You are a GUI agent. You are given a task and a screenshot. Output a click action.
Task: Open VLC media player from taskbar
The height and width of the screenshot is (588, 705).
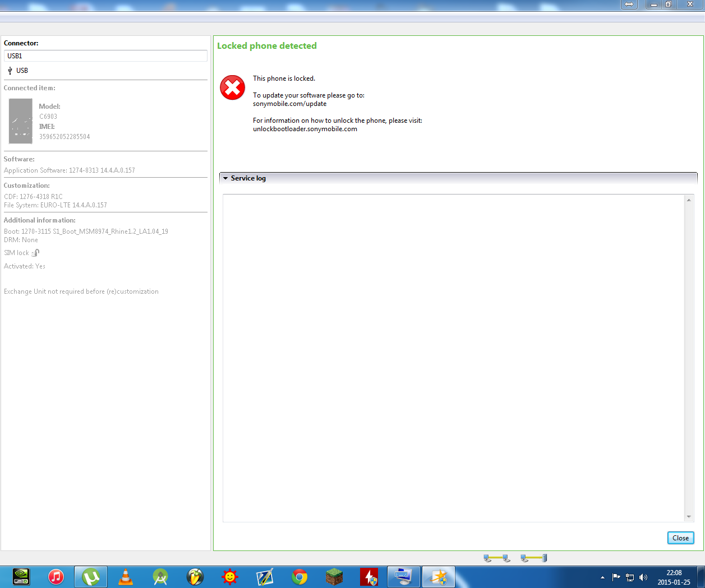(x=126, y=577)
